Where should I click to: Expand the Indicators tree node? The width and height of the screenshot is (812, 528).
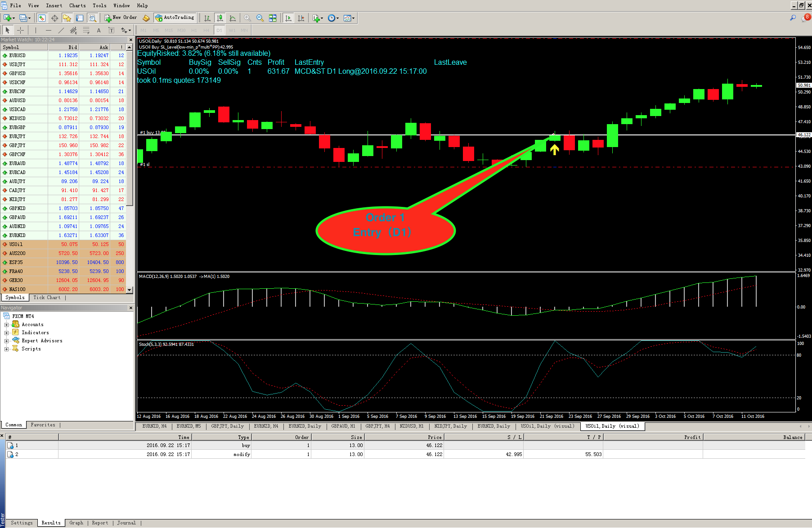6,333
